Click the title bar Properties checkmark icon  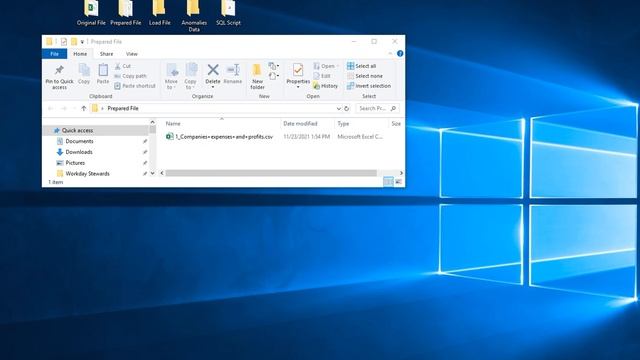coord(64,42)
